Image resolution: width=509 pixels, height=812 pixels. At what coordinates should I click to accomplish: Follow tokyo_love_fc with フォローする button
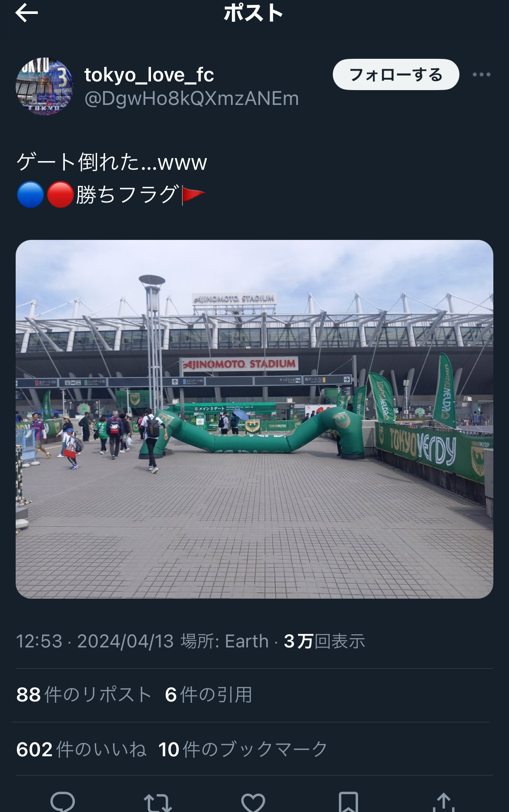pyautogui.click(x=396, y=74)
